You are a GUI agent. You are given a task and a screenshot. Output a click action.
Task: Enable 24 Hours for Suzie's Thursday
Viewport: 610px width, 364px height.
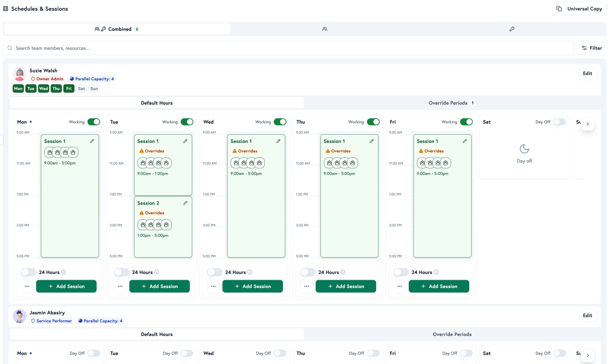click(308, 272)
